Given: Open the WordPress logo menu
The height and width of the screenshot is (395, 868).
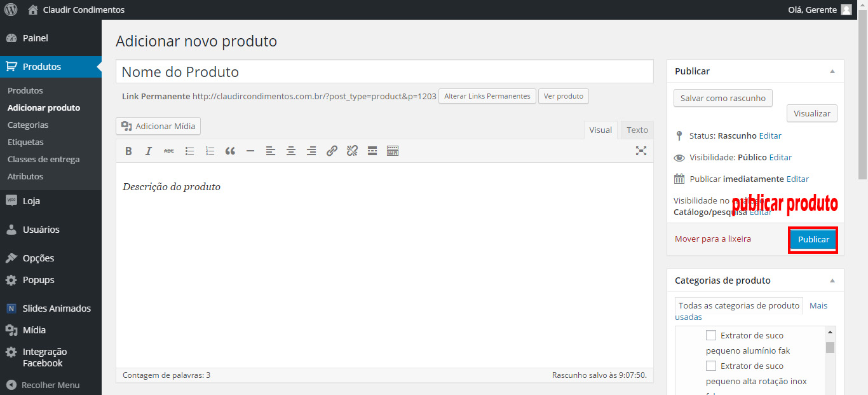Looking at the screenshot, I should 11,10.
